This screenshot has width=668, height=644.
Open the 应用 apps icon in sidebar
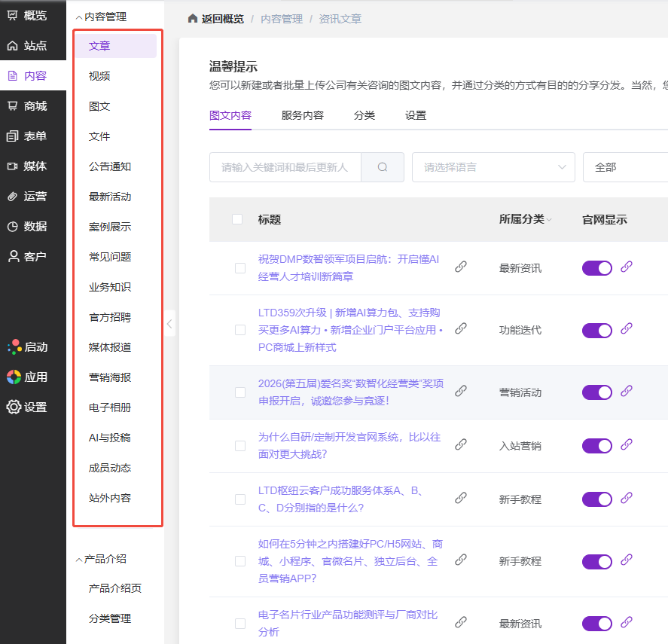[x=14, y=377]
